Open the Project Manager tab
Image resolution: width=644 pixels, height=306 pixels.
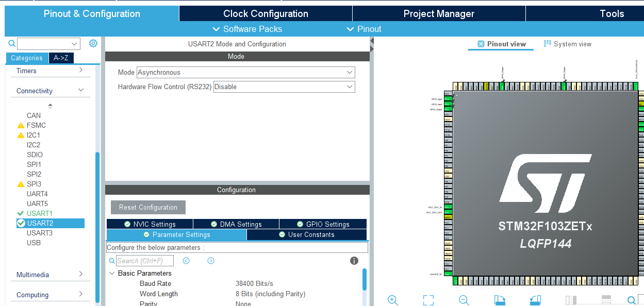439,13
